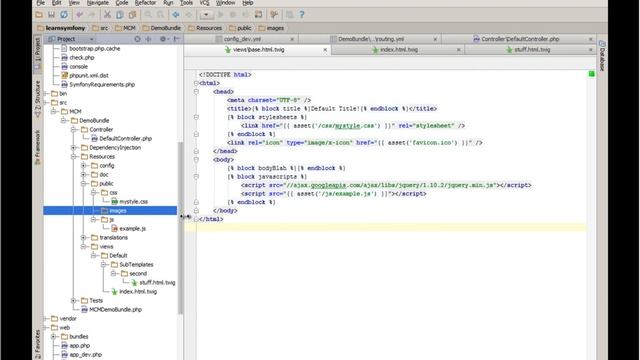
Task: Close the views/base.html.twig tab
Action: pyautogui.click(x=325, y=50)
